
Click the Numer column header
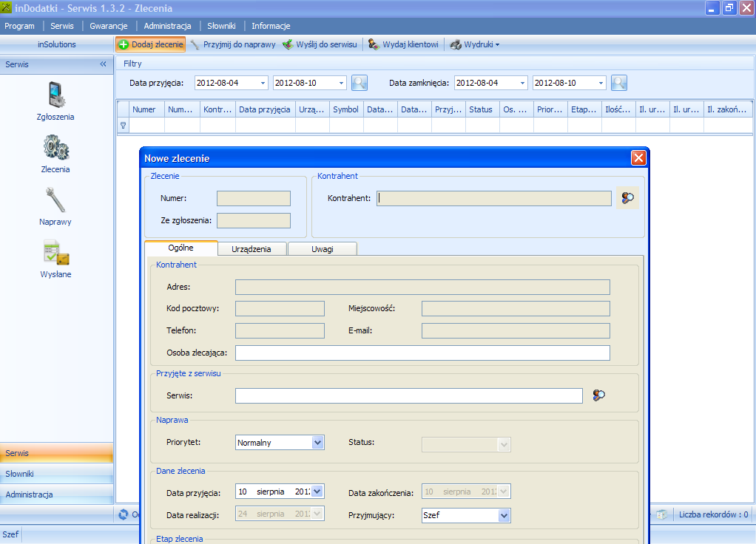tap(146, 109)
